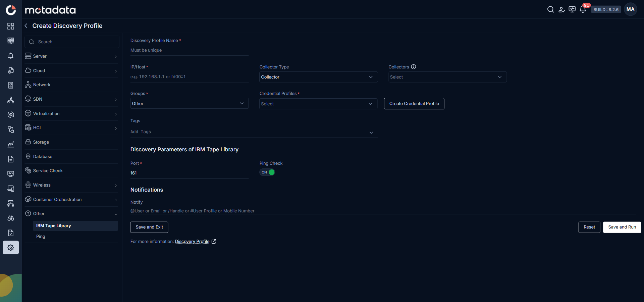Open the Discovery Profile help link
Screen dimensions: 644x302
click(x=192, y=242)
